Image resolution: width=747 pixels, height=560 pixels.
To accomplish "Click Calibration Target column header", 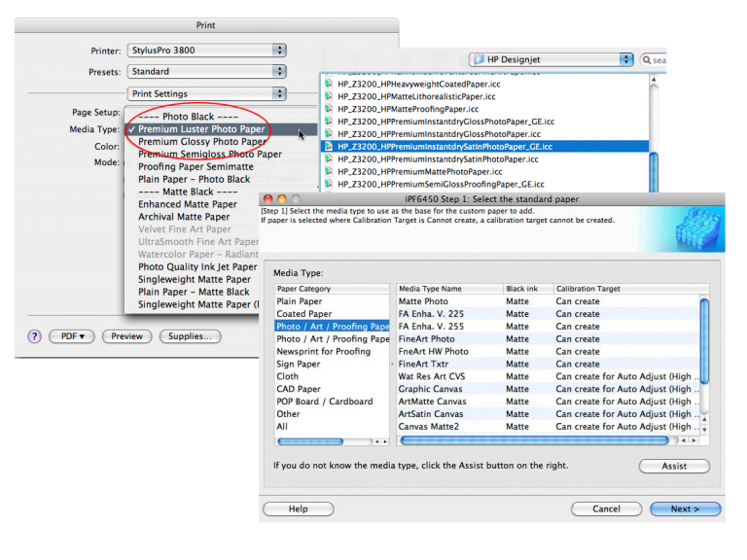I will [631, 289].
